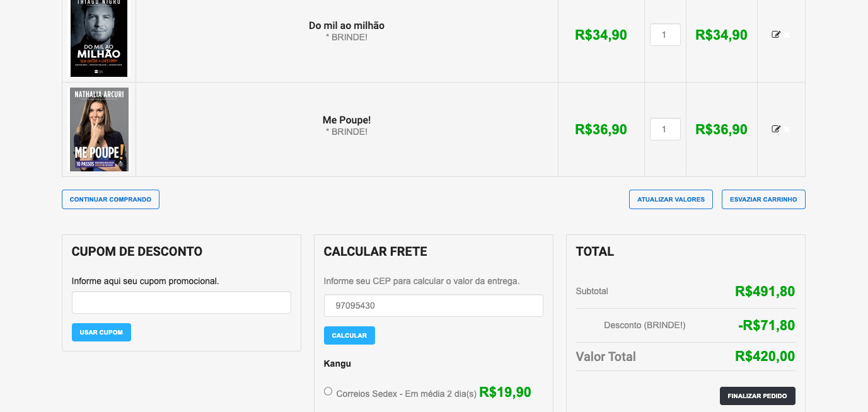This screenshot has height=412, width=868.
Task: Open the Me Poupe! product title link
Action: click(346, 120)
